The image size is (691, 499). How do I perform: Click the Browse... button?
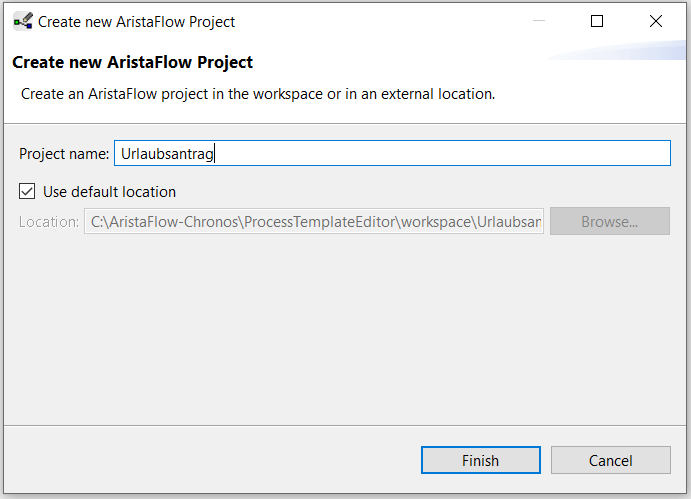click(610, 221)
